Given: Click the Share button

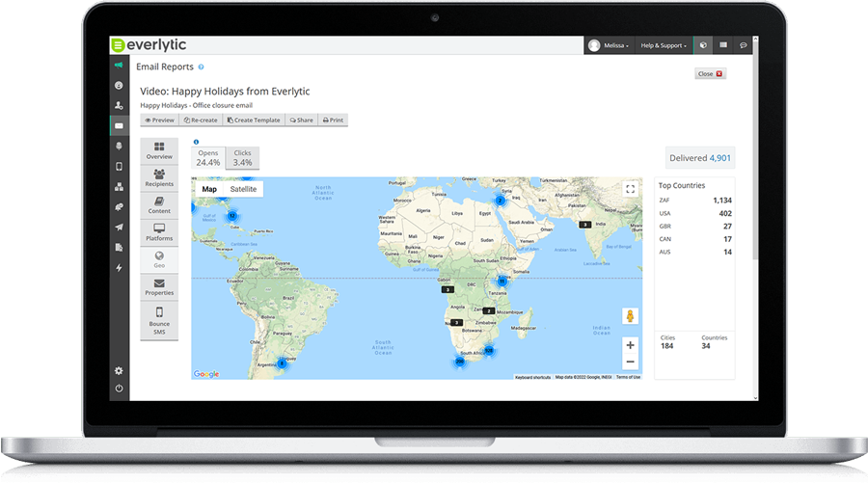Looking at the screenshot, I should (x=302, y=121).
